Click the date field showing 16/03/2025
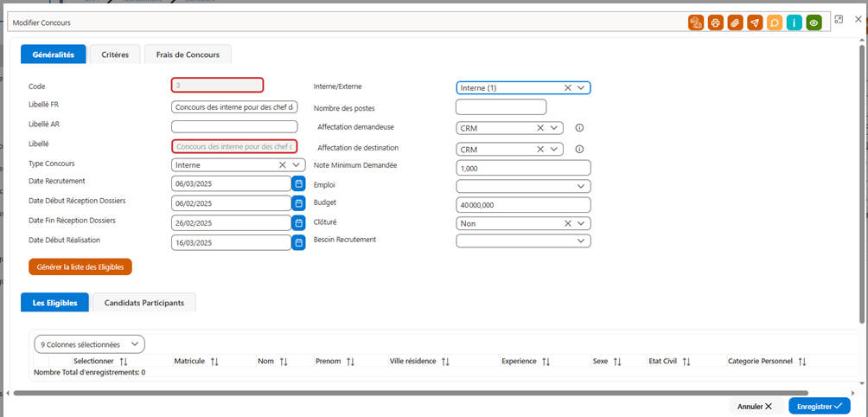 [x=232, y=242]
